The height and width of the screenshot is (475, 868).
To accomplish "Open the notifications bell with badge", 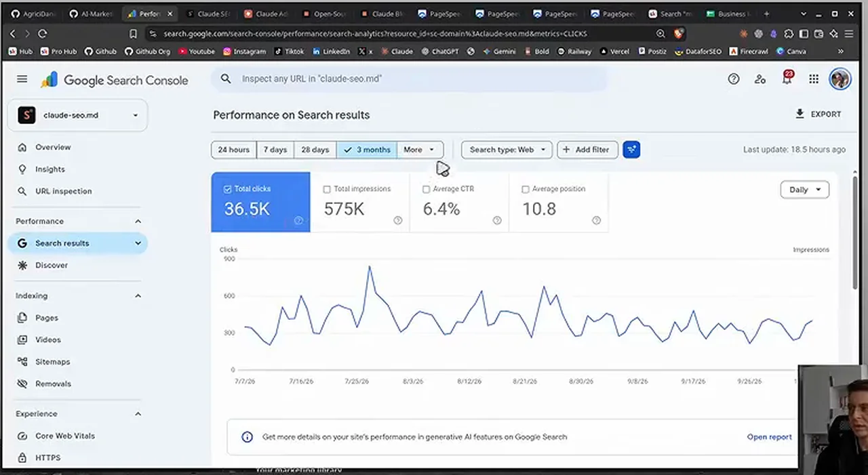I will (x=787, y=78).
